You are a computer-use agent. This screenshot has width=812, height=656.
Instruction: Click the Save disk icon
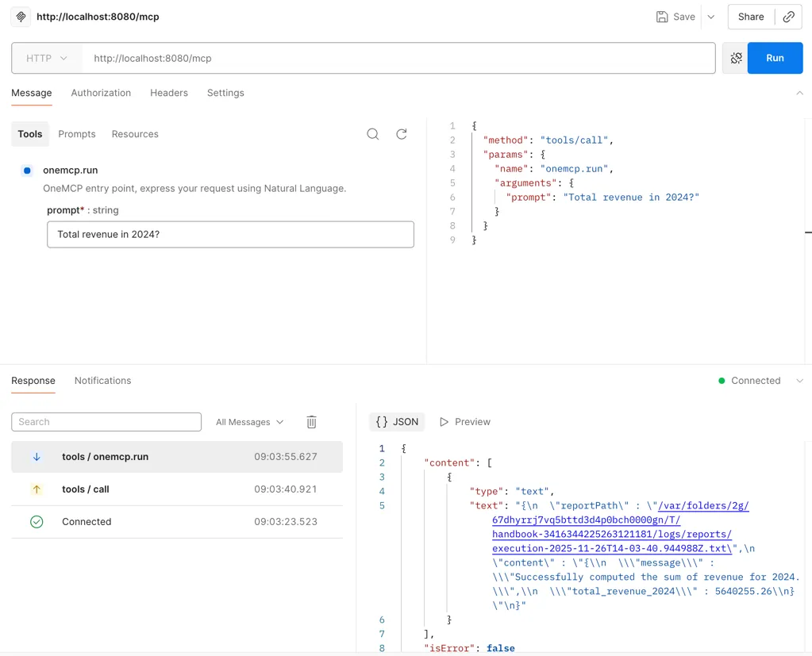(x=662, y=17)
